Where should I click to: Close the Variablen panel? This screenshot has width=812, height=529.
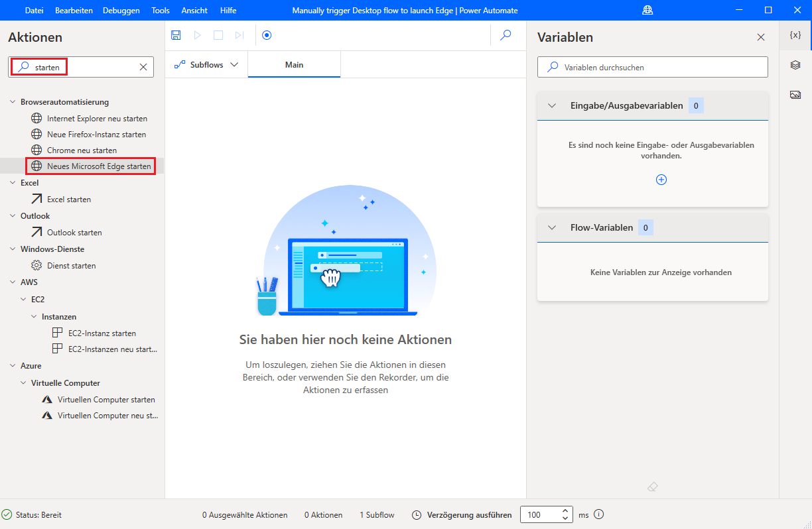[x=761, y=37]
